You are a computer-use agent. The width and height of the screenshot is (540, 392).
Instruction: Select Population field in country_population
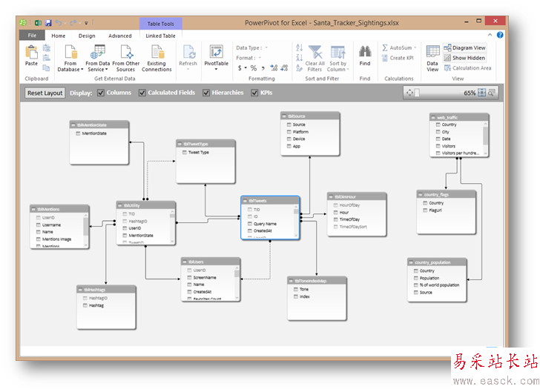(x=427, y=278)
